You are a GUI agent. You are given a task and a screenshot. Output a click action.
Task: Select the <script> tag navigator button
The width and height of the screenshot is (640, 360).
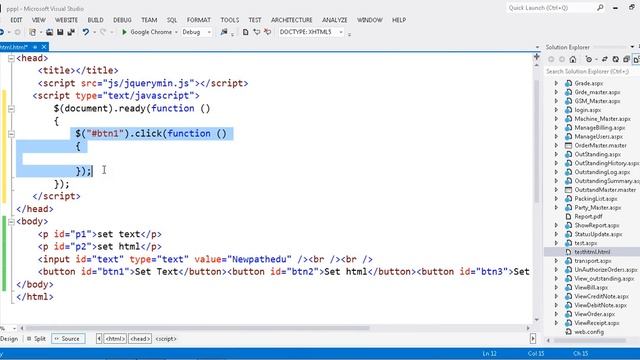[165, 339]
